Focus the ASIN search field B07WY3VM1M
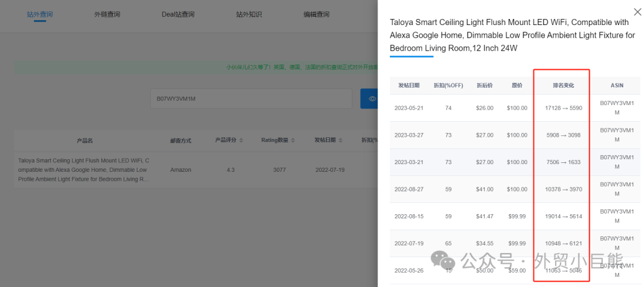This screenshot has width=644, height=287. click(x=252, y=98)
